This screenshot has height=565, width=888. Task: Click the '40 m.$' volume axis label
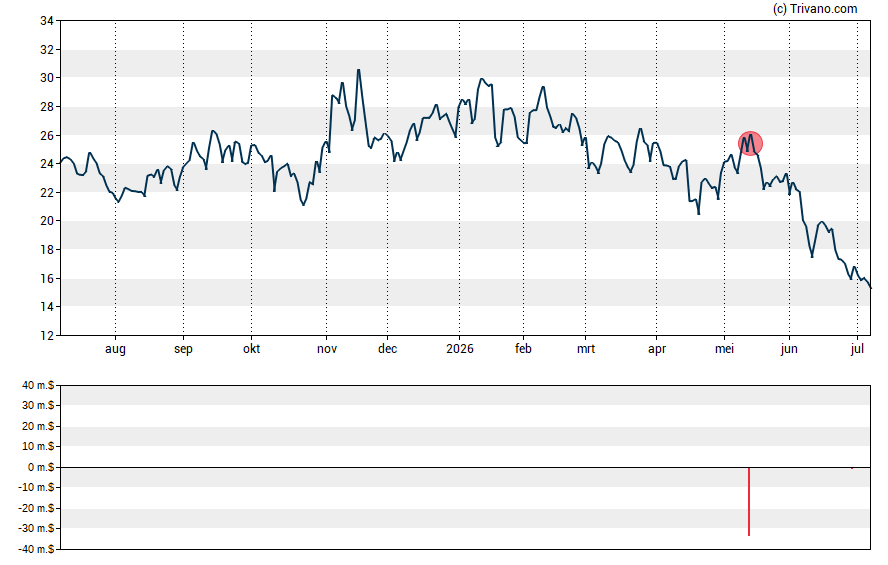[x=38, y=386]
